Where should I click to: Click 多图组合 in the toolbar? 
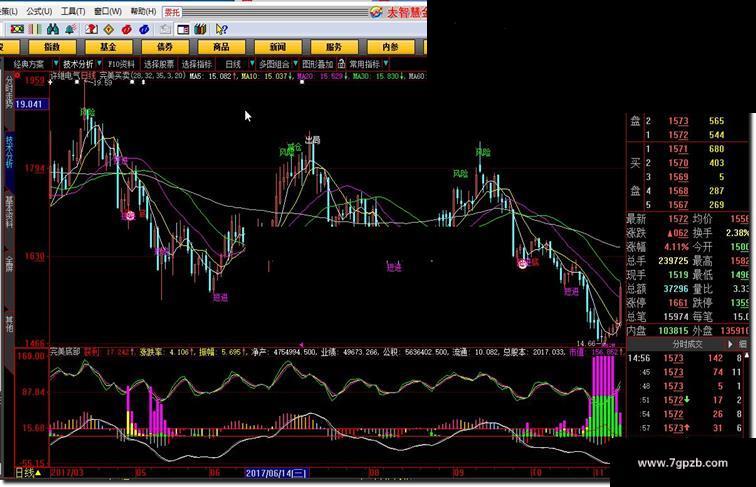point(274,64)
